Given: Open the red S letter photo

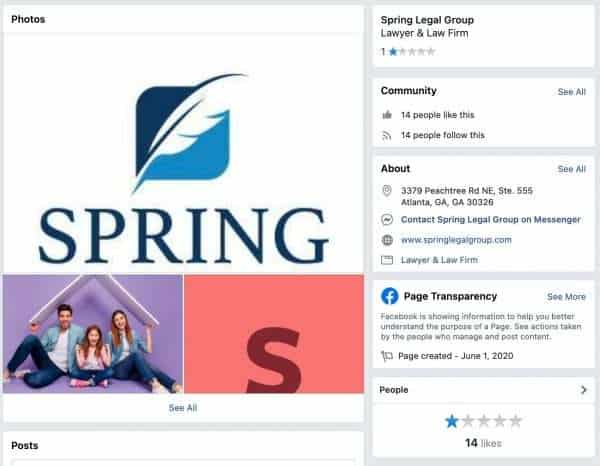Looking at the screenshot, I should [274, 334].
